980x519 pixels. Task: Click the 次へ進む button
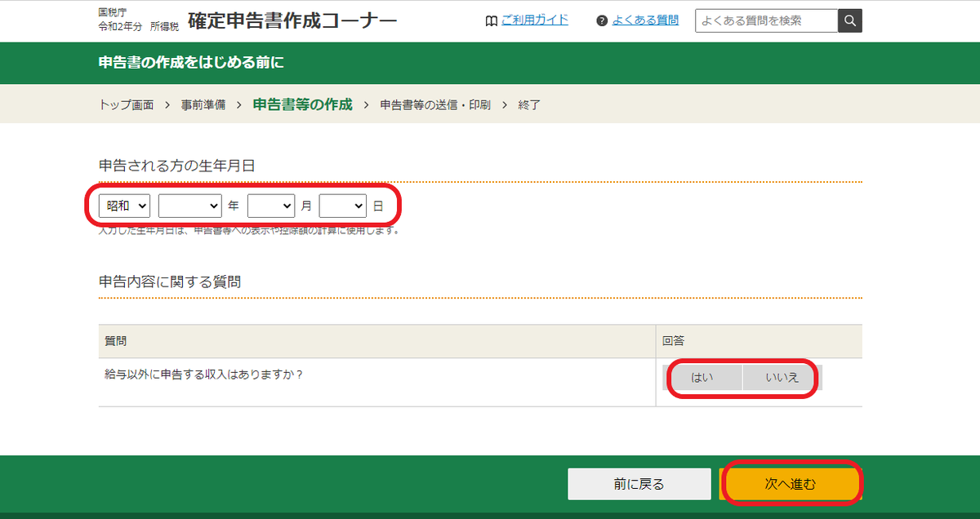tap(791, 484)
